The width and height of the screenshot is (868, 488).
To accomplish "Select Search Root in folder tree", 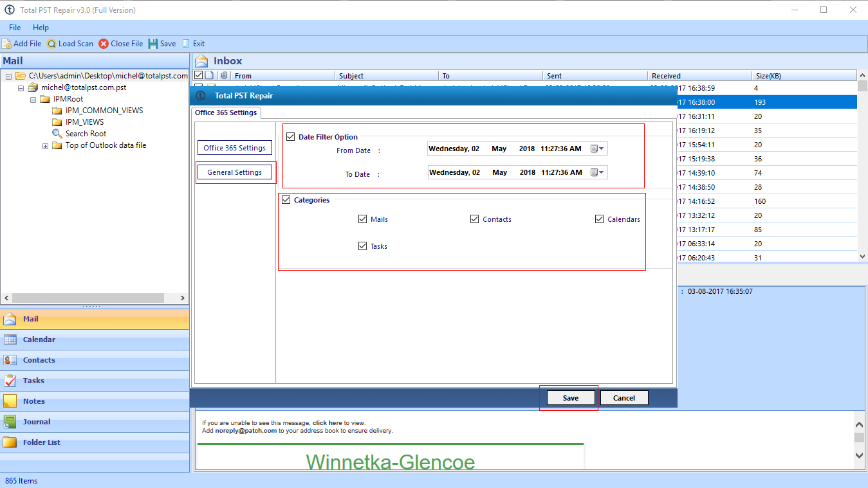I will point(86,134).
